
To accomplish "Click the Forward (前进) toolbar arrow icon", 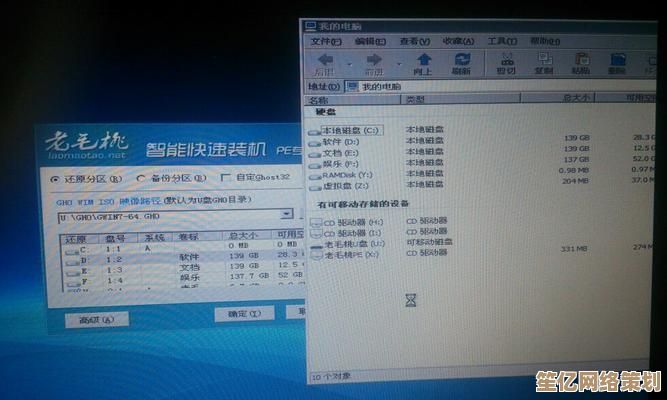I will [x=374, y=60].
